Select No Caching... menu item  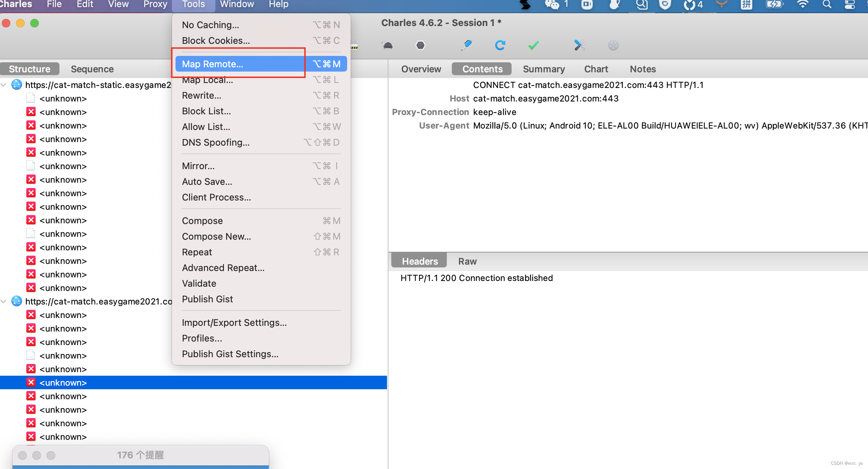click(x=261, y=25)
